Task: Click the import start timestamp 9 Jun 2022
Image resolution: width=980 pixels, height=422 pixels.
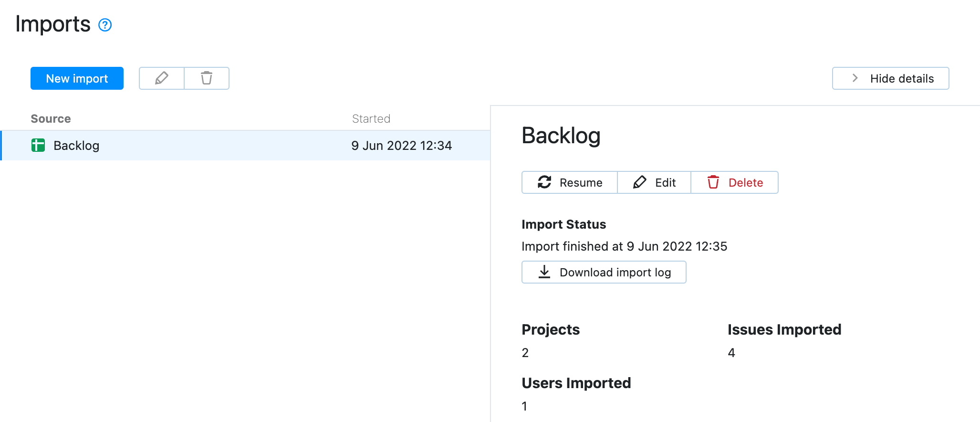Action: tap(402, 146)
